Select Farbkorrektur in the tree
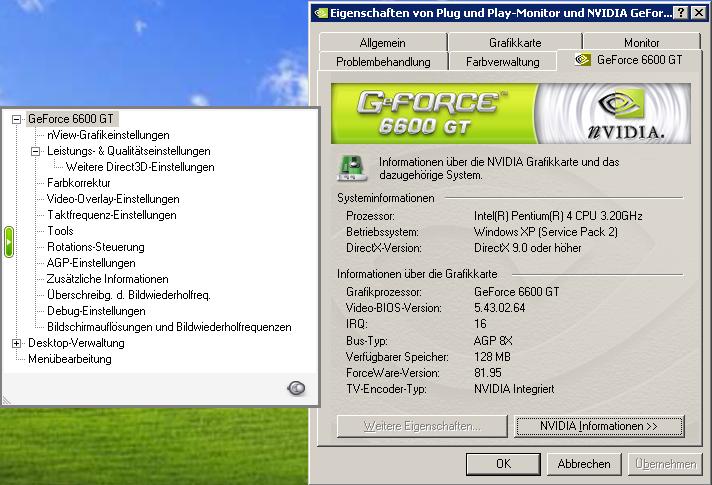The height and width of the screenshot is (485, 712). [79, 183]
